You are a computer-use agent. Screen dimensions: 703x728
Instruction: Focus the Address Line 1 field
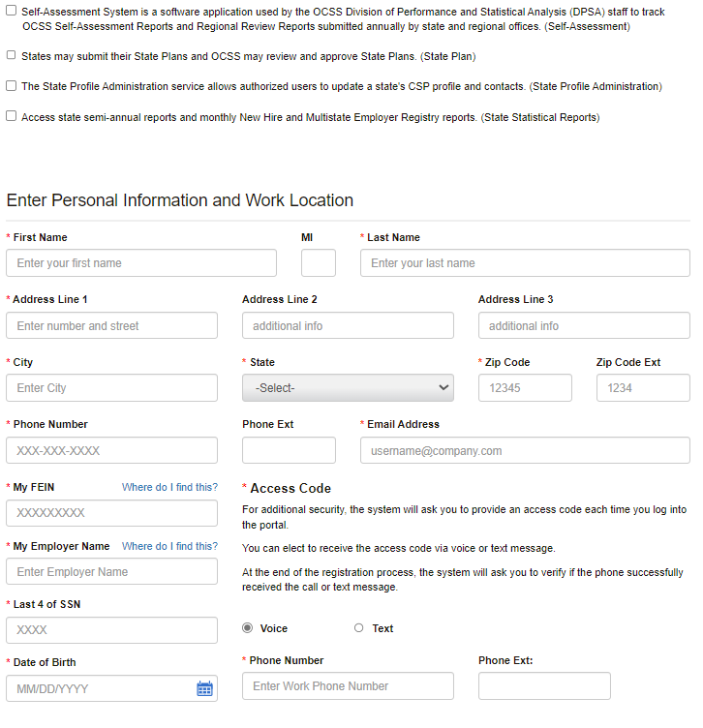[x=111, y=326]
